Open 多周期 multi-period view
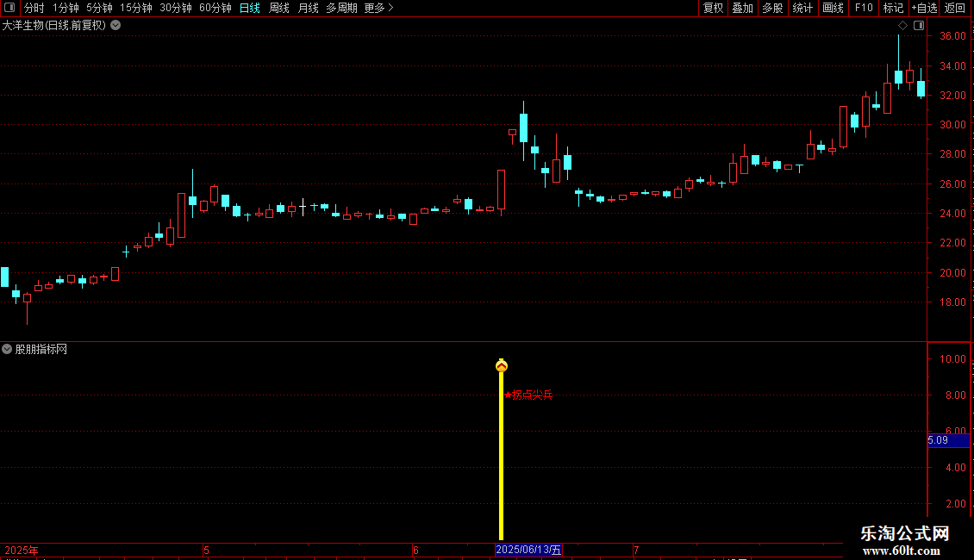 pyautogui.click(x=341, y=8)
